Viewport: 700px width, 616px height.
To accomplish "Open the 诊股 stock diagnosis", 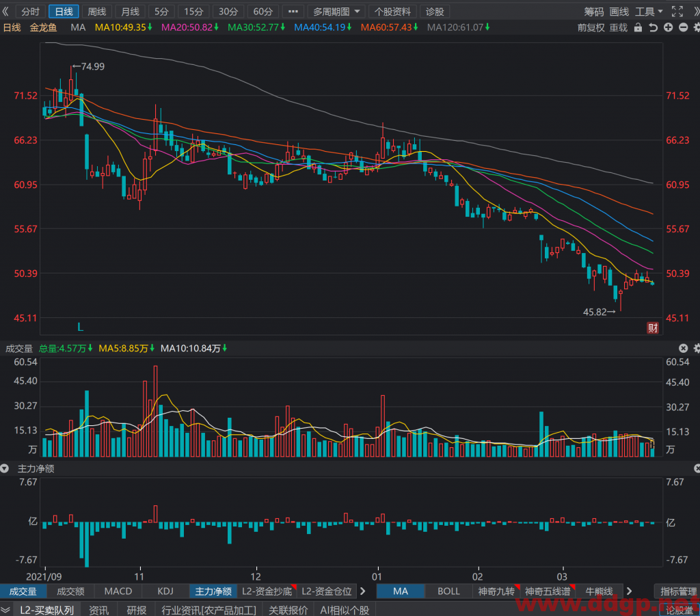I will pyautogui.click(x=435, y=12).
